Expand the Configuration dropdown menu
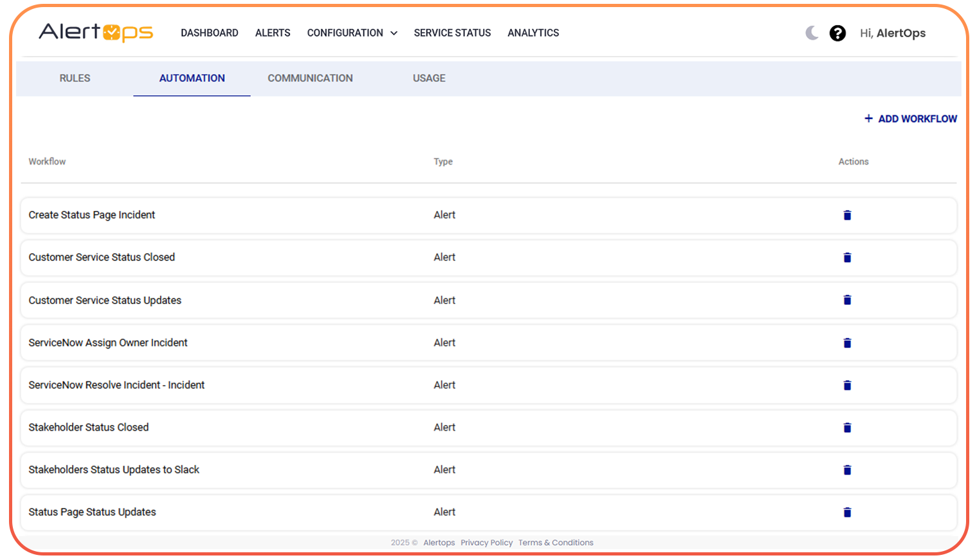The image size is (977, 560). point(352,33)
